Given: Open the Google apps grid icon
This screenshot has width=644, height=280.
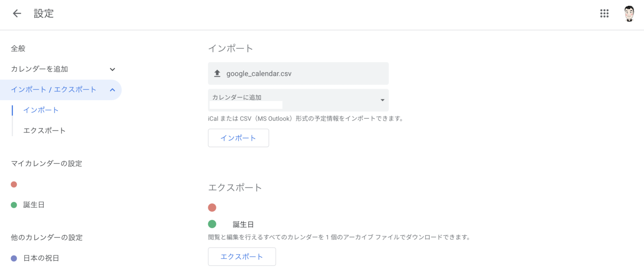Looking at the screenshot, I should tap(604, 13).
